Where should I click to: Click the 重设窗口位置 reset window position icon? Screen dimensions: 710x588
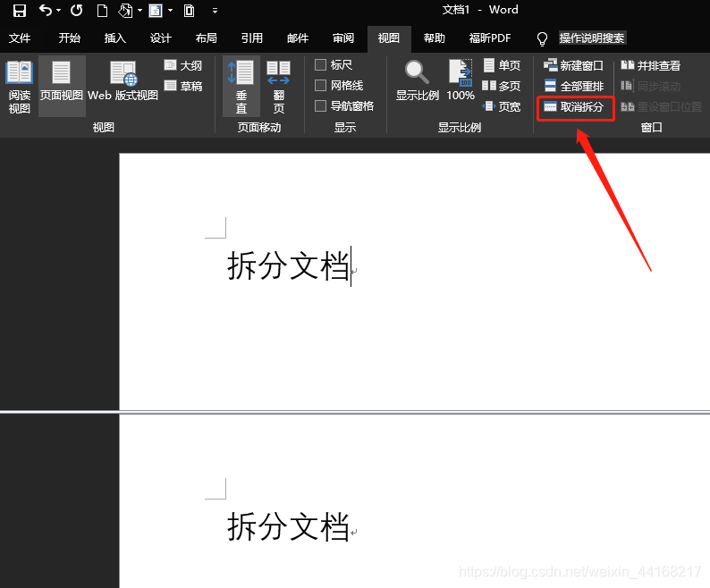point(627,107)
